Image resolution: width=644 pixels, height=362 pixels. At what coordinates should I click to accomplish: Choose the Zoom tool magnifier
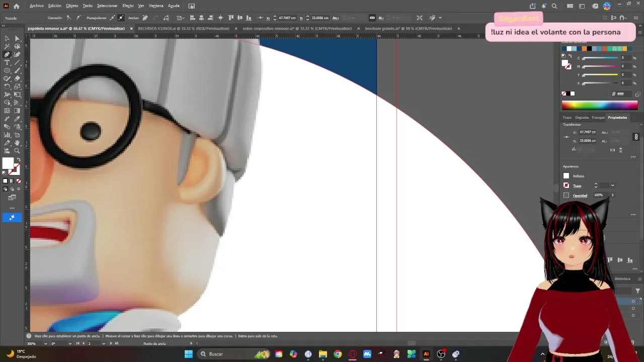(x=17, y=151)
